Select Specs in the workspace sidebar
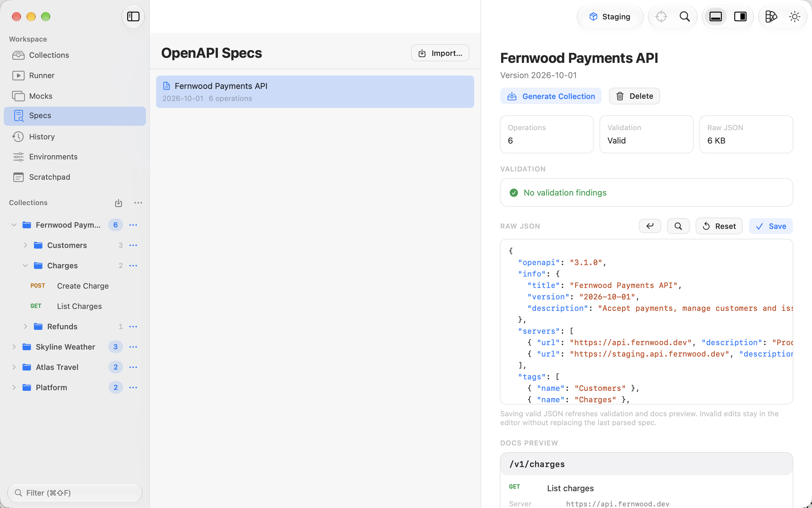This screenshot has height=508, width=812. pyautogui.click(x=75, y=116)
